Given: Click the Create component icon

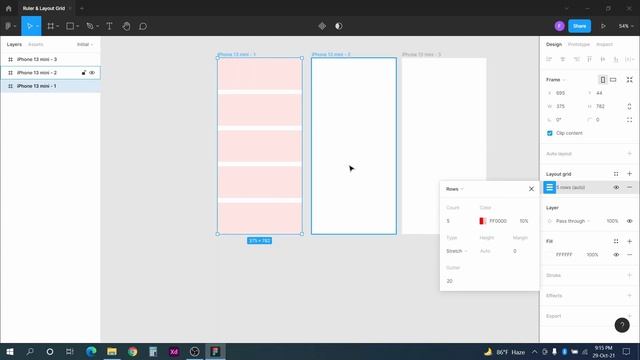Looking at the screenshot, I should coord(322,26).
